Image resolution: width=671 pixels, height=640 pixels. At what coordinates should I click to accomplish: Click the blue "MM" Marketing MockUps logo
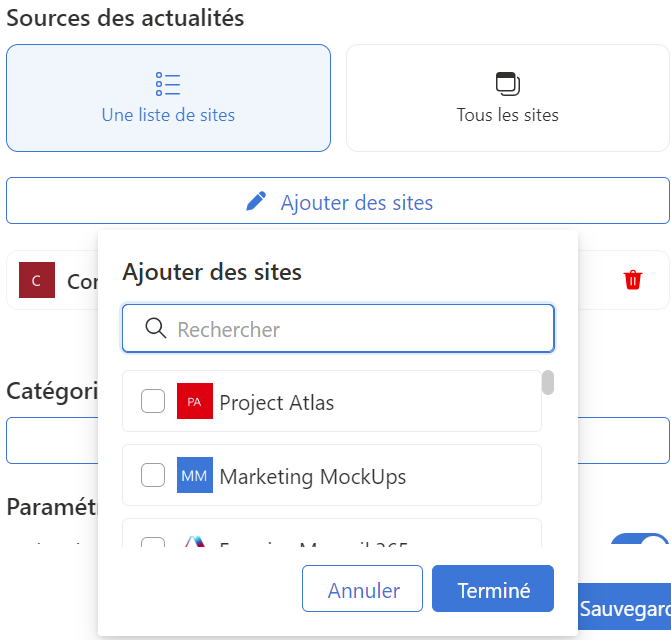tap(195, 475)
